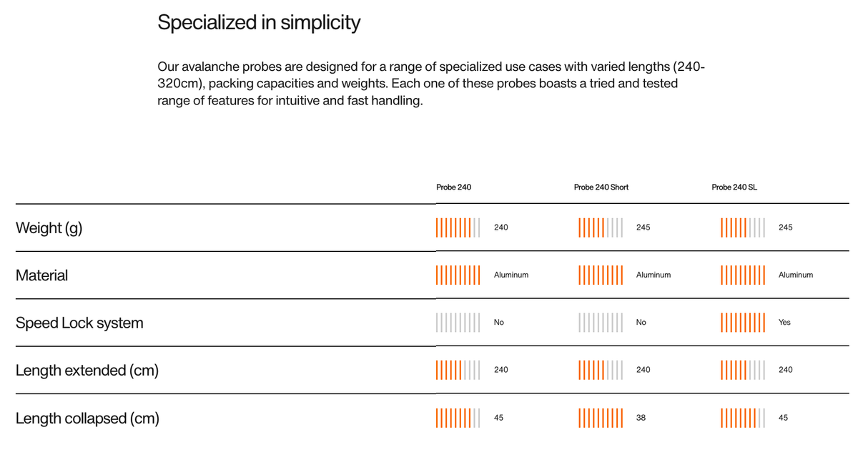The image size is (868, 460).
Task: Click Probe 240 SL Aluminum material gauge
Action: point(743,275)
